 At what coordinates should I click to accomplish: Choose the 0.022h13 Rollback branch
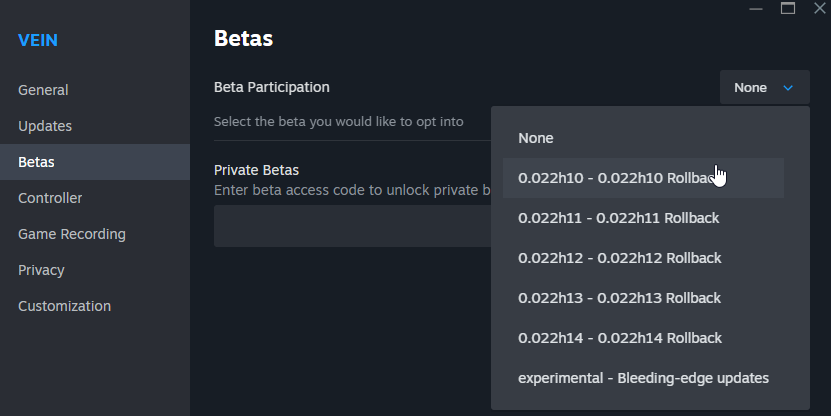pos(619,298)
